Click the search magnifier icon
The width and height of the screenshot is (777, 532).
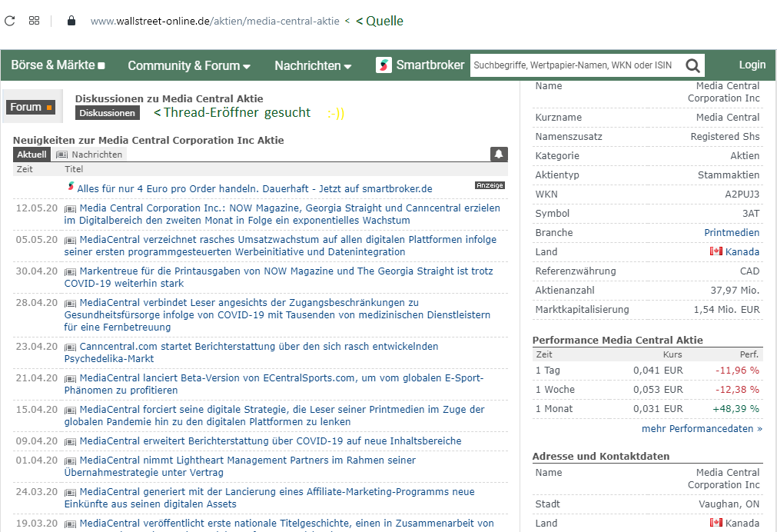pyautogui.click(x=692, y=65)
